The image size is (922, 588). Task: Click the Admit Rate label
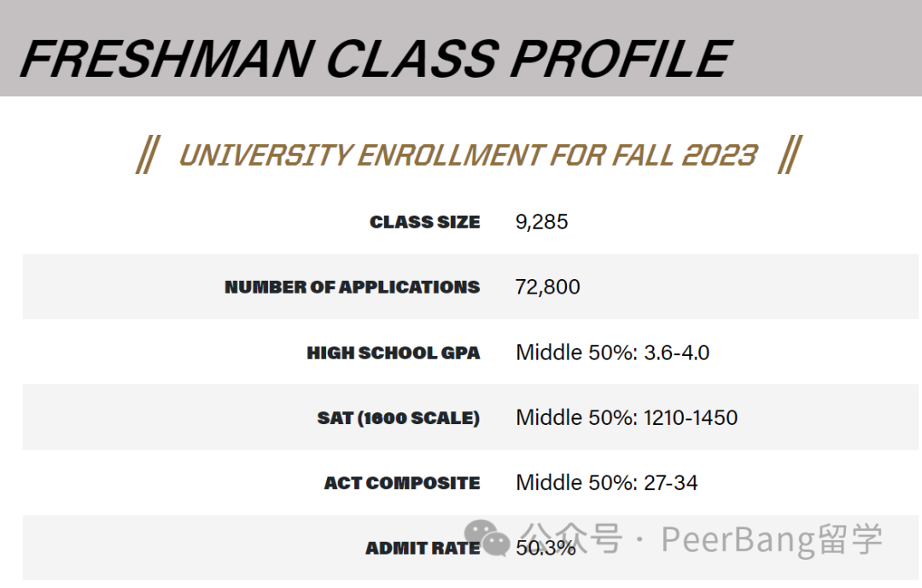[423, 548]
